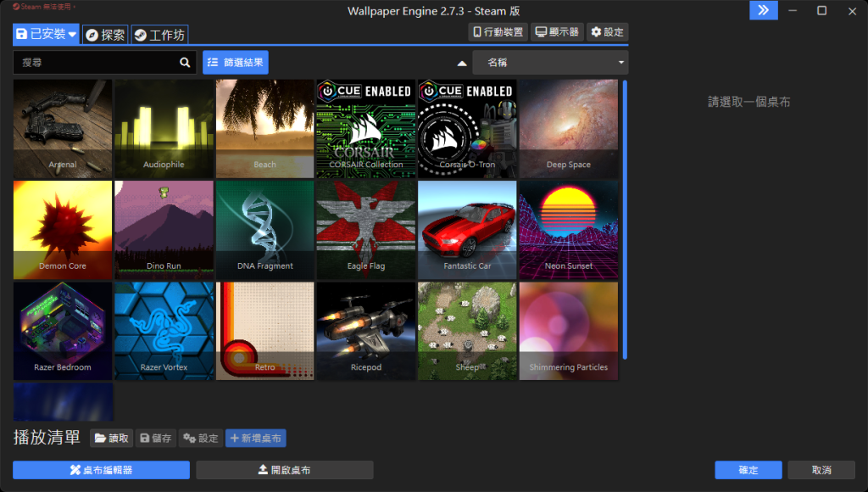Image resolution: width=868 pixels, height=492 pixels.
Task: Select the Demon Core wallpaper
Action: point(63,230)
